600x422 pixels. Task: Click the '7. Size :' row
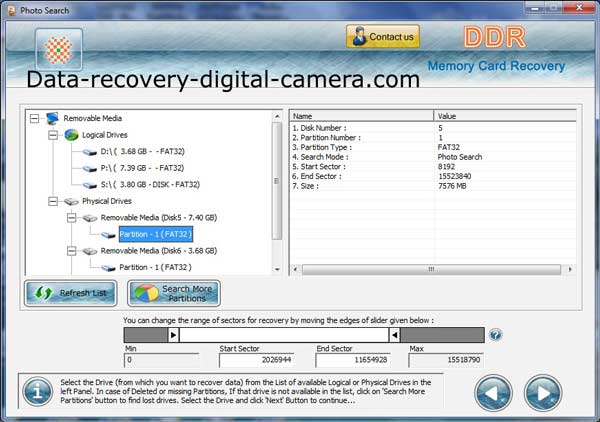433,186
